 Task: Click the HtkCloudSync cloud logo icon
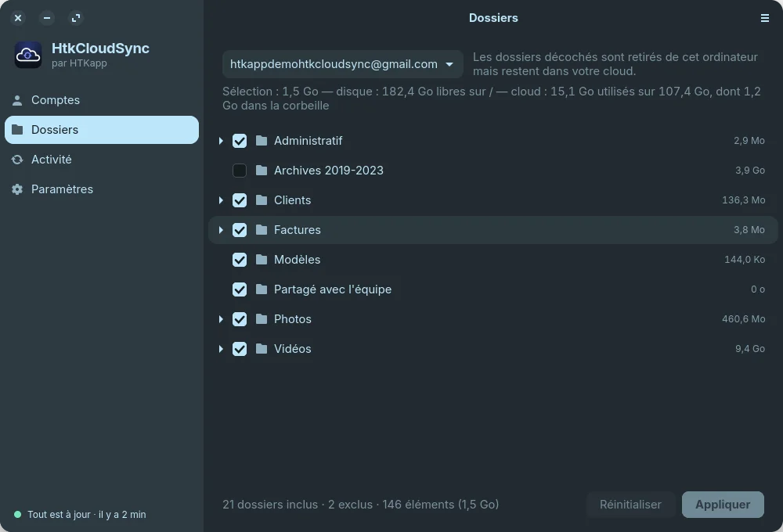pyautogui.click(x=28, y=55)
